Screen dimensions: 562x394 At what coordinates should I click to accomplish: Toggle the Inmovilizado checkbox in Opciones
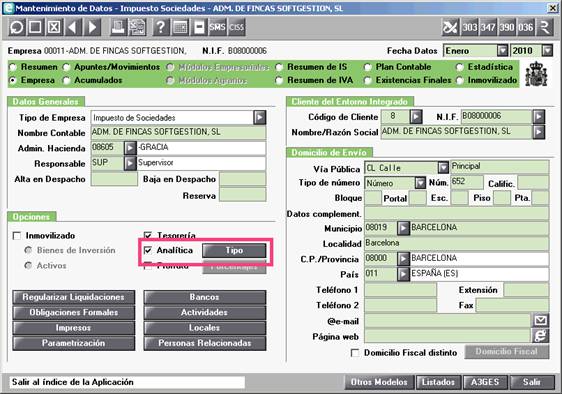pyautogui.click(x=16, y=236)
